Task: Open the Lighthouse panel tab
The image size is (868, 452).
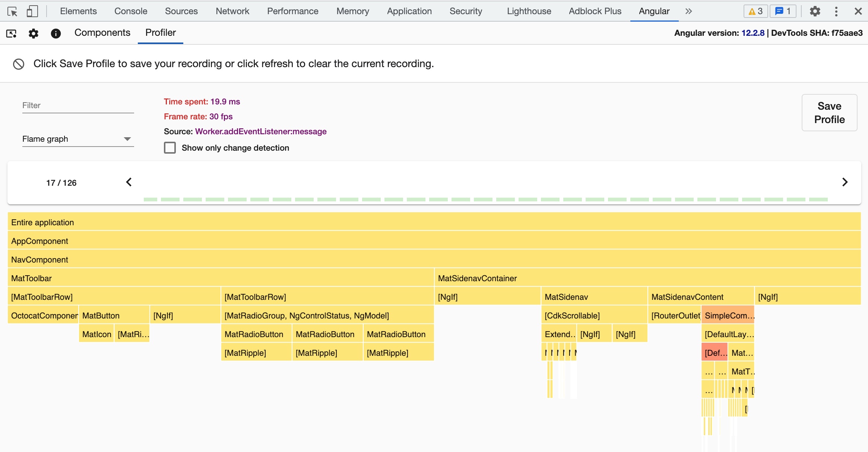Action: [x=529, y=11]
